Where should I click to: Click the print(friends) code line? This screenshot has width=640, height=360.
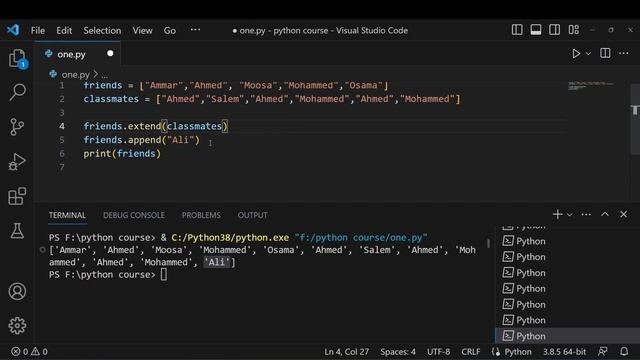pos(122,153)
